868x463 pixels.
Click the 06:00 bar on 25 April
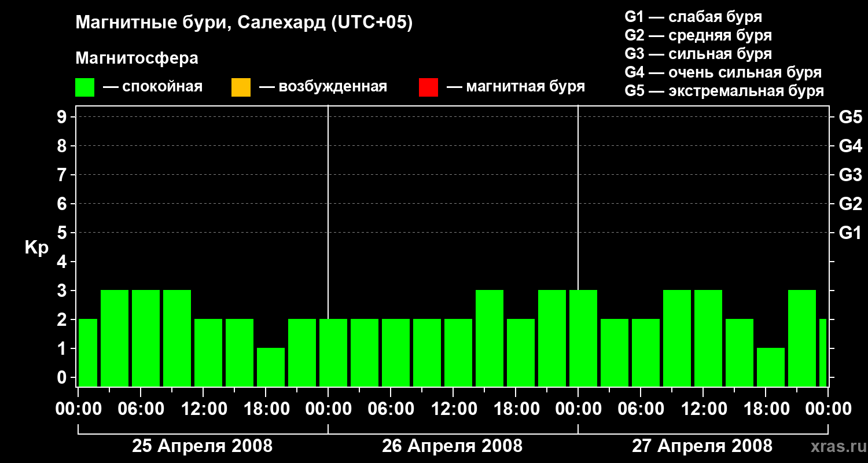coord(146,338)
